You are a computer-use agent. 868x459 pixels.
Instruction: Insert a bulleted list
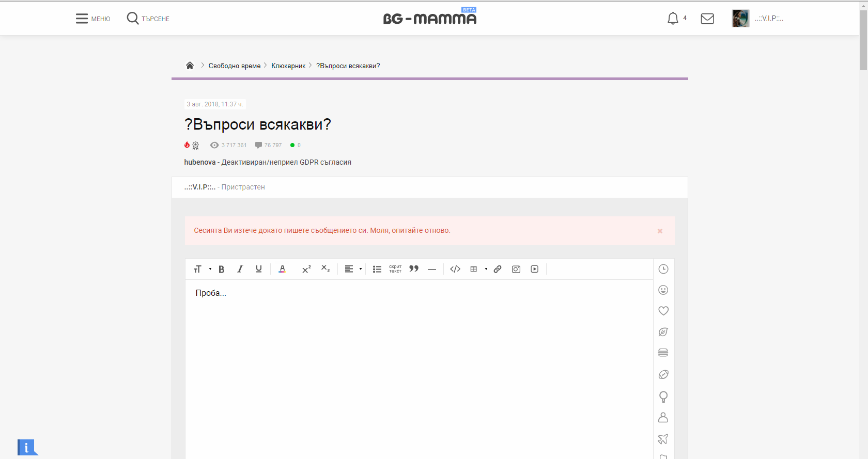pyautogui.click(x=377, y=269)
